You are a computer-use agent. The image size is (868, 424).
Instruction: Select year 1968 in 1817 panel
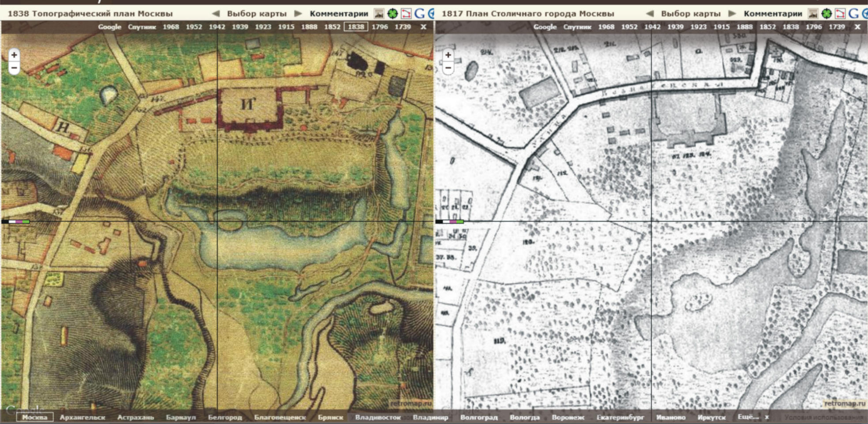tap(606, 27)
